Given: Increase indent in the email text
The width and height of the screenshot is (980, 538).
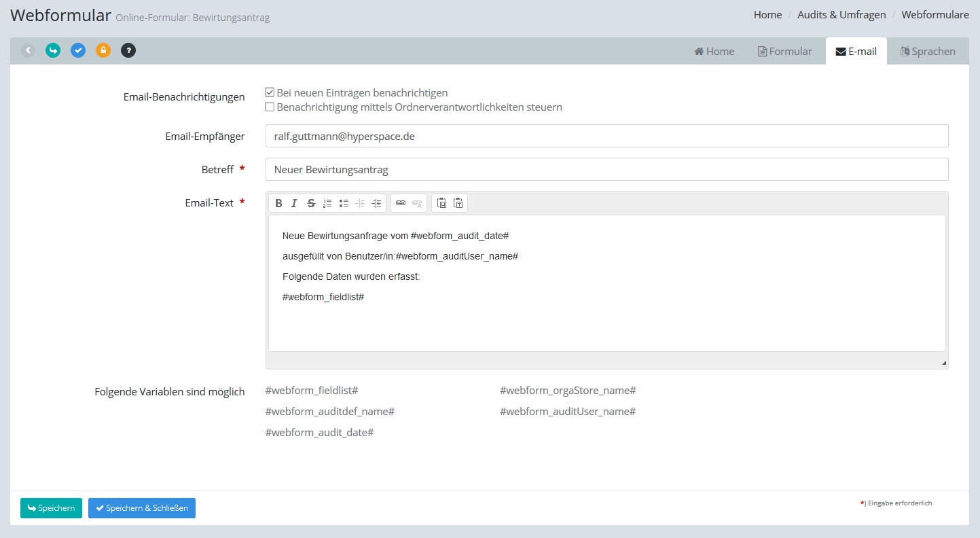Looking at the screenshot, I should (x=376, y=203).
